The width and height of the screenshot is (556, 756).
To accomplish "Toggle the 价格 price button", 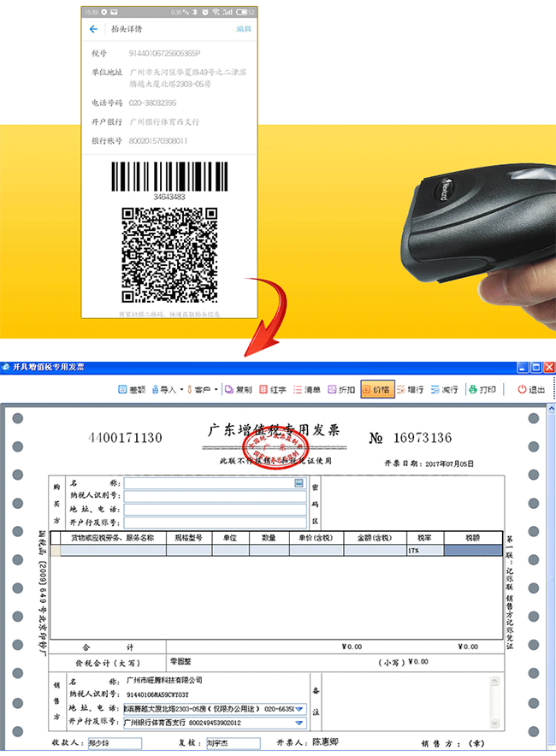I will [377, 389].
